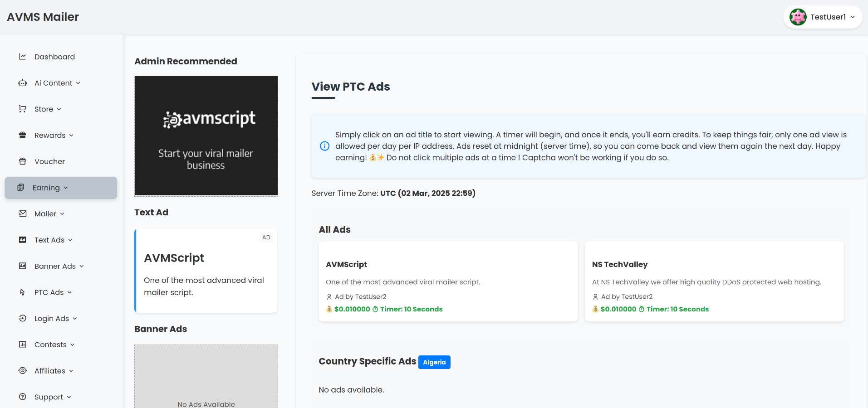Click the PTC Ads cursor icon
This screenshot has width=868, height=408.
coord(23,292)
